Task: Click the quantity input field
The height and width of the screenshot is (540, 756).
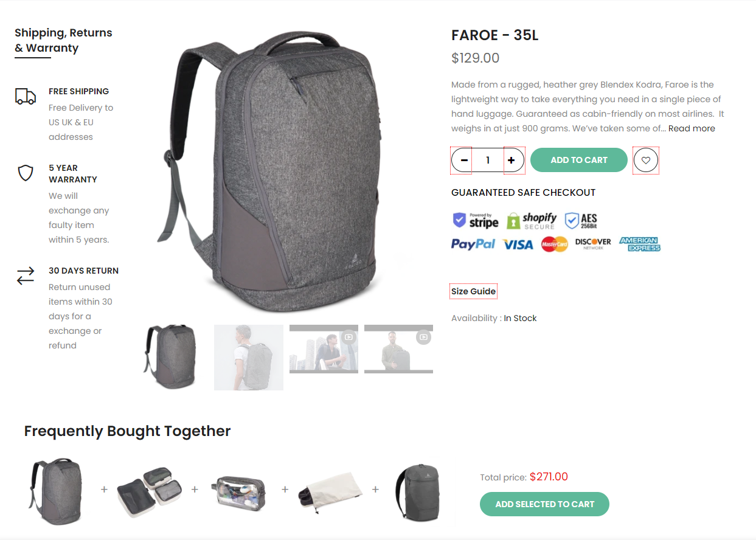Action: click(x=488, y=161)
